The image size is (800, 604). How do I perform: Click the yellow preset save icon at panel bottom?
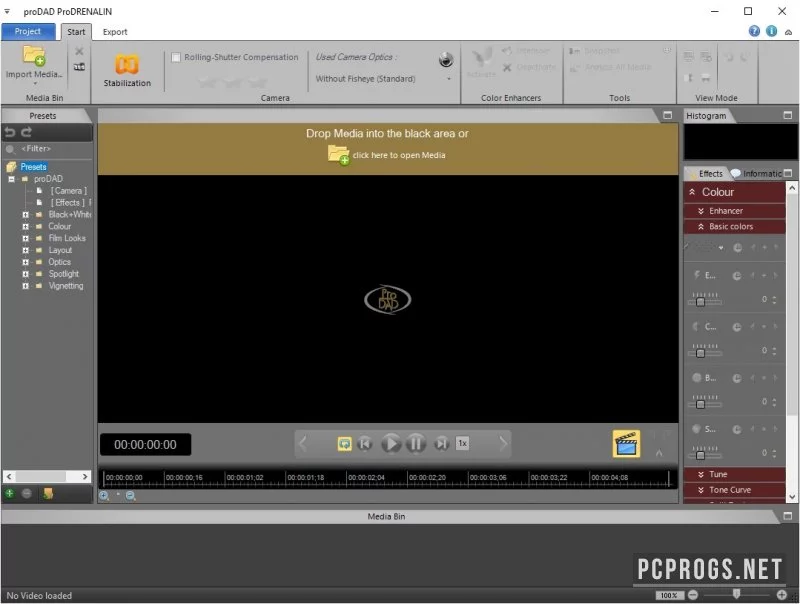[47, 493]
